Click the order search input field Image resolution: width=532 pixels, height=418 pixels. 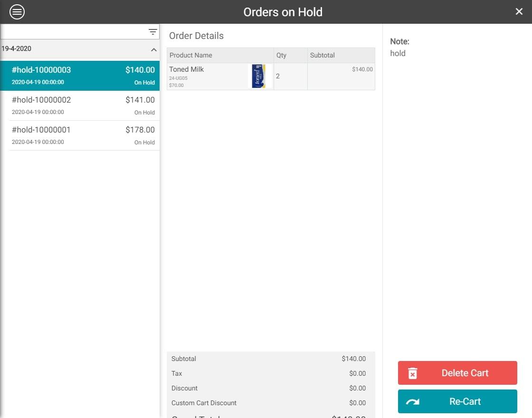click(74, 32)
